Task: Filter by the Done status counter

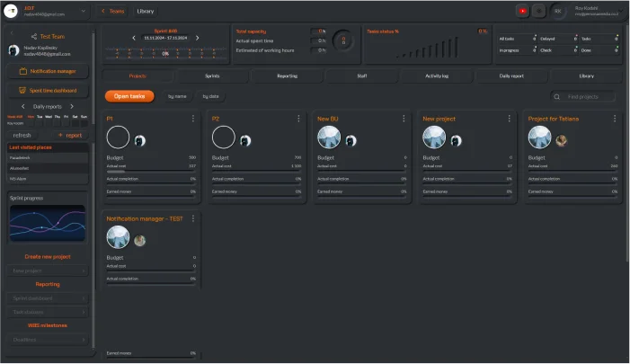Action: (599, 50)
